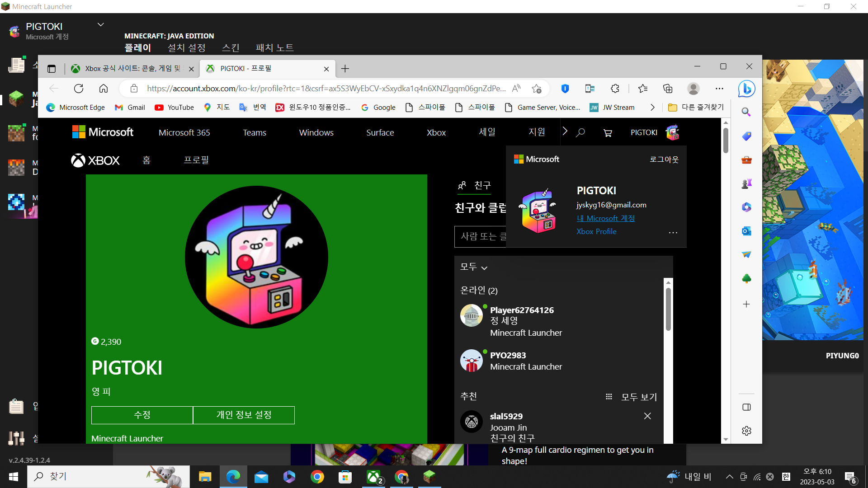Click the browser refresh icon

[x=79, y=89]
